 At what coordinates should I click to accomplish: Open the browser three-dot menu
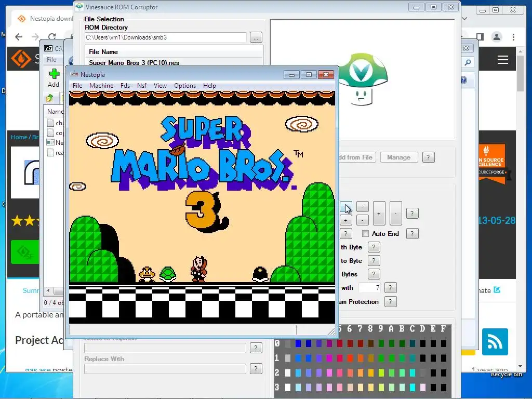(x=514, y=37)
